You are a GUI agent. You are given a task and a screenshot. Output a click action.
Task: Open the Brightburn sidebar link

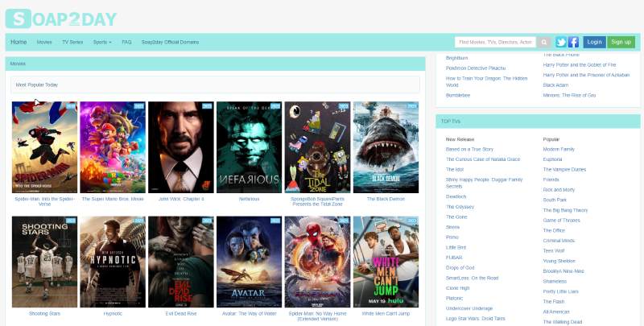tap(456, 58)
